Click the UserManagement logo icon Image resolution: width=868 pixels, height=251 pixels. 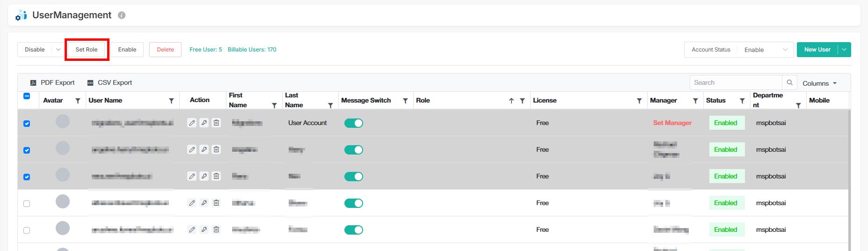click(21, 15)
